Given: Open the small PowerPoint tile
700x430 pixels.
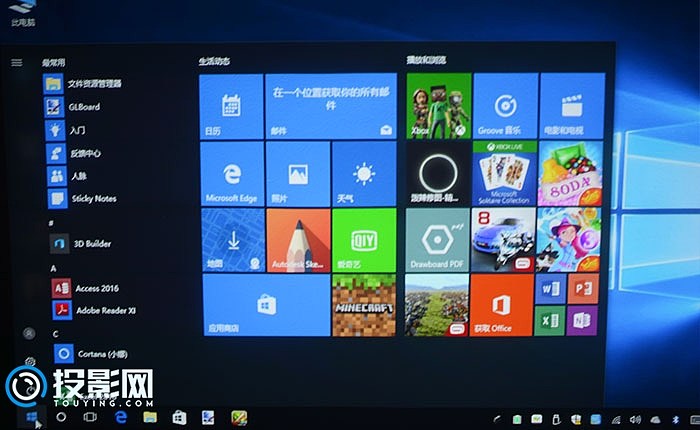Looking at the screenshot, I should pos(583,289).
